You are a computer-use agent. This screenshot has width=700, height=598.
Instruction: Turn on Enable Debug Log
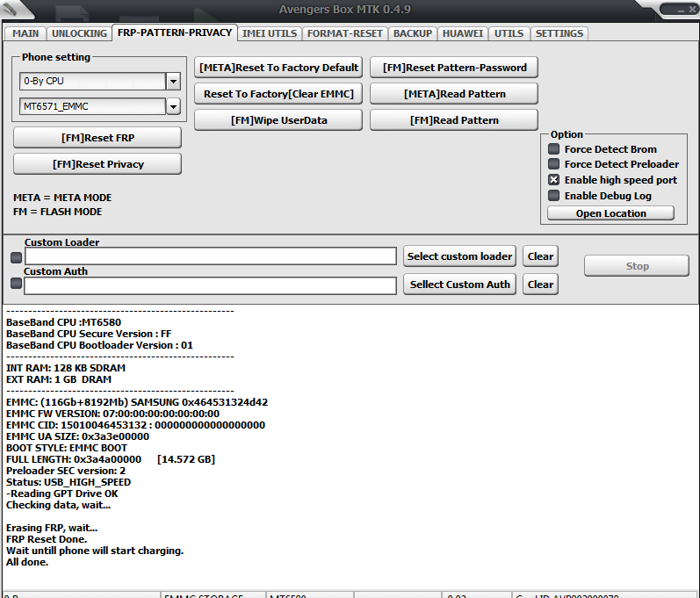[x=554, y=196]
